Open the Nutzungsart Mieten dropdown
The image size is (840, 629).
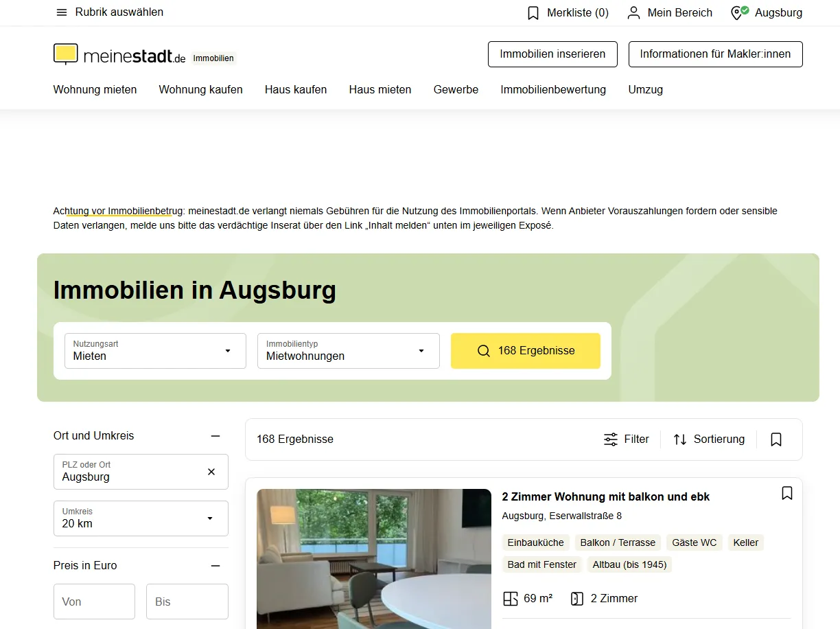point(155,351)
